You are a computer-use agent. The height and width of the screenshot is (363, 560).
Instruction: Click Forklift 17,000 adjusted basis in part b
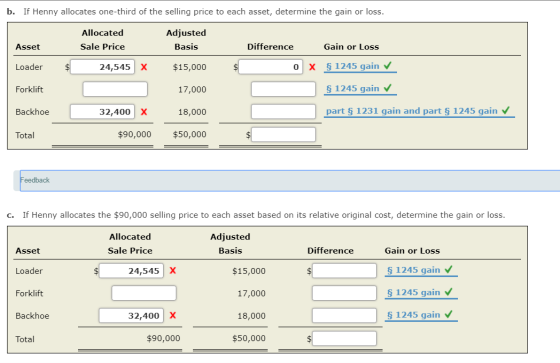(192, 89)
